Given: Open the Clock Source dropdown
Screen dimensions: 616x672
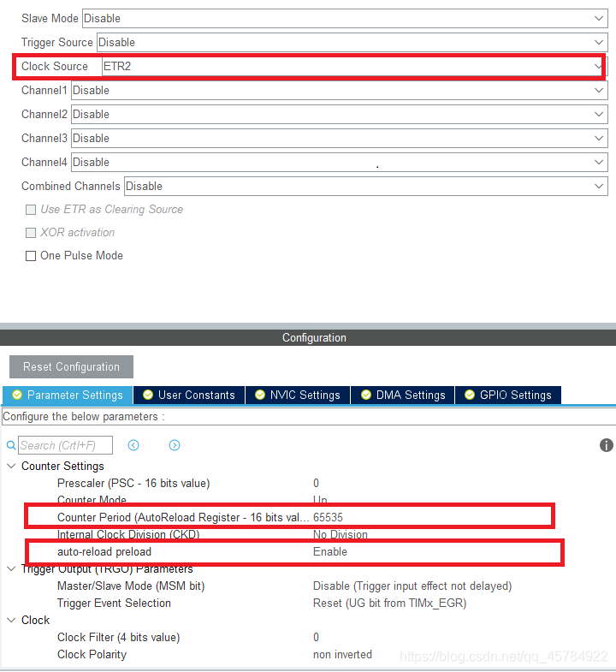Looking at the screenshot, I should pyautogui.click(x=351, y=67).
